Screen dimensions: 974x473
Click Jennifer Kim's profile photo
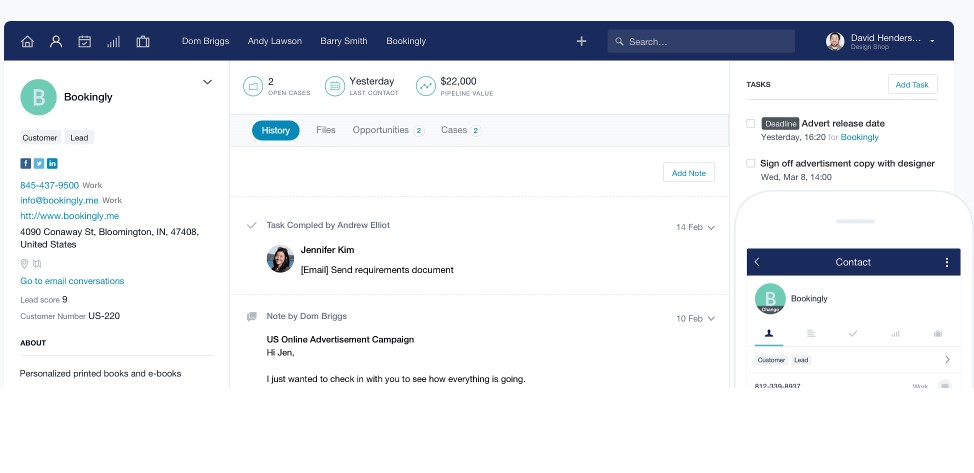tap(280, 259)
